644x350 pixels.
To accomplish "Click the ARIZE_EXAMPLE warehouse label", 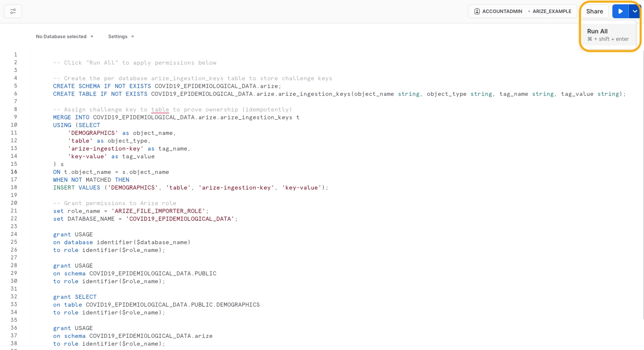I will point(552,11).
